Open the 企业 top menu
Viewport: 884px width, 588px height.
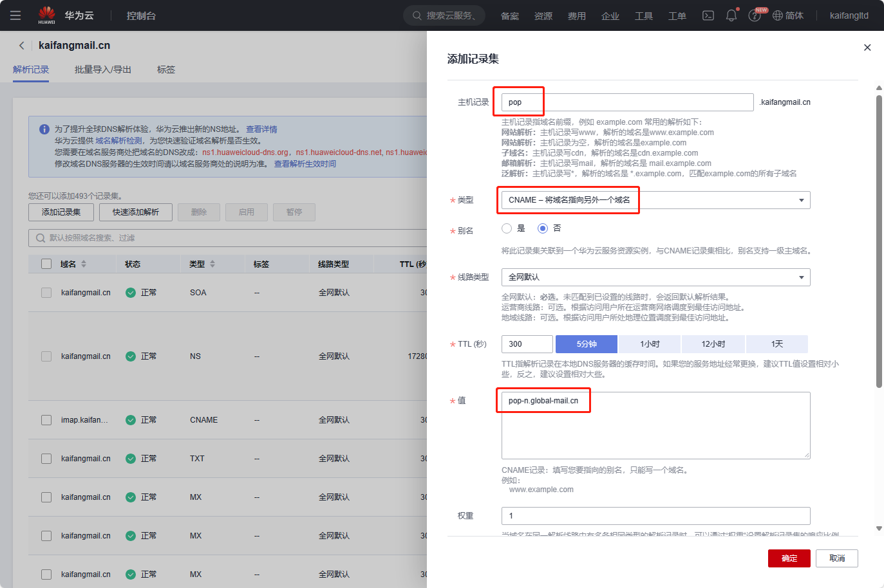610,16
